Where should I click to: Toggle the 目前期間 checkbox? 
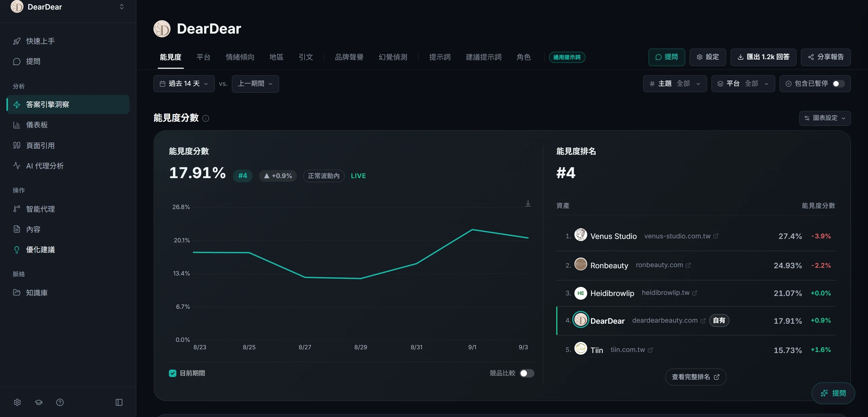pos(172,373)
